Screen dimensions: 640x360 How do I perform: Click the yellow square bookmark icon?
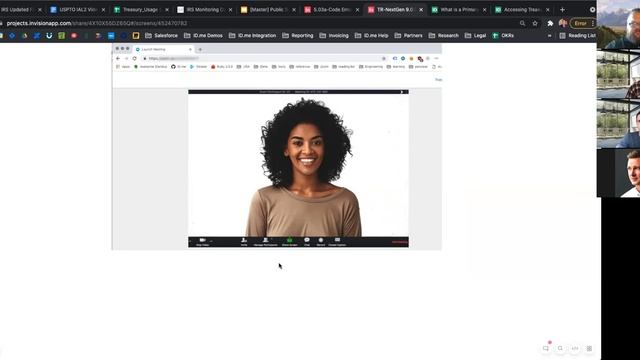(x=136, y=36)
